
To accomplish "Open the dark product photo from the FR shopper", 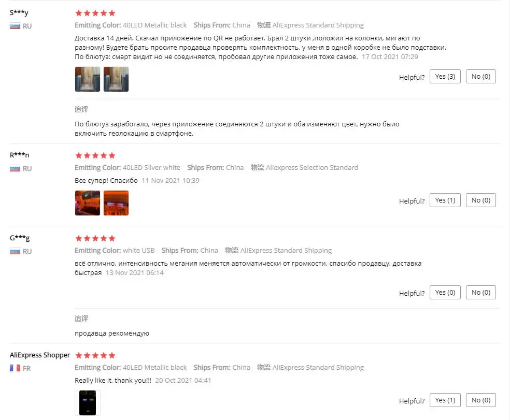I will [88, 403].
